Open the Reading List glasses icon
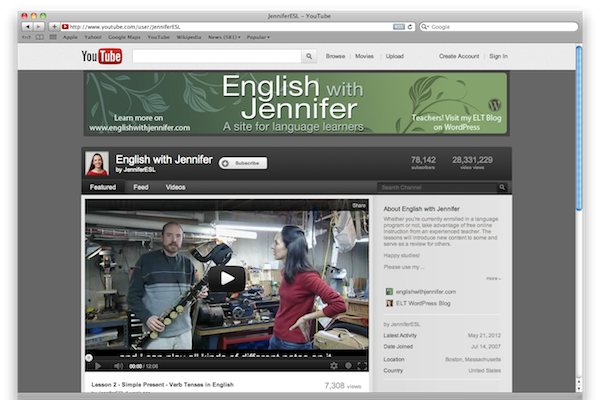Screen dimensions: 600x400 pos(26,37)
